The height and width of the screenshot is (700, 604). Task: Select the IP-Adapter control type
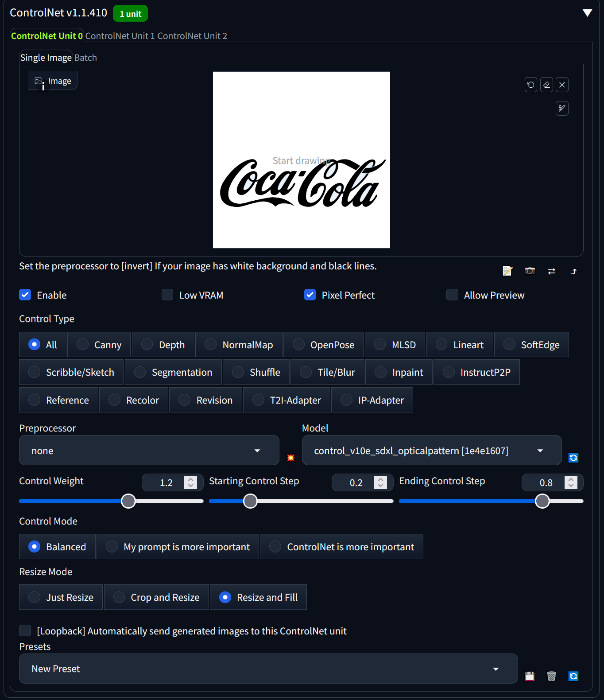(x=372, y=400)
